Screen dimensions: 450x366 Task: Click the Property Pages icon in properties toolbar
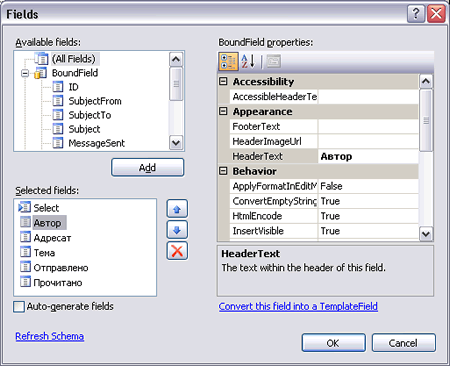(274, 61)
